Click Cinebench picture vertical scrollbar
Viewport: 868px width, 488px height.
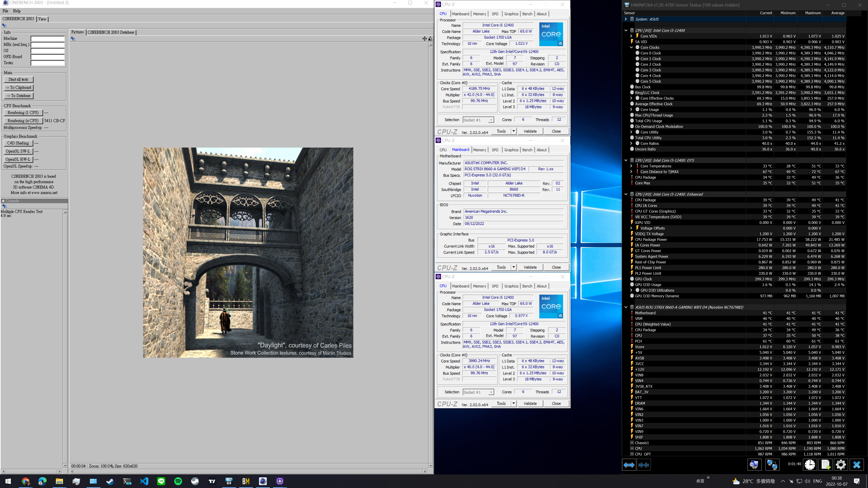[431, 255]
